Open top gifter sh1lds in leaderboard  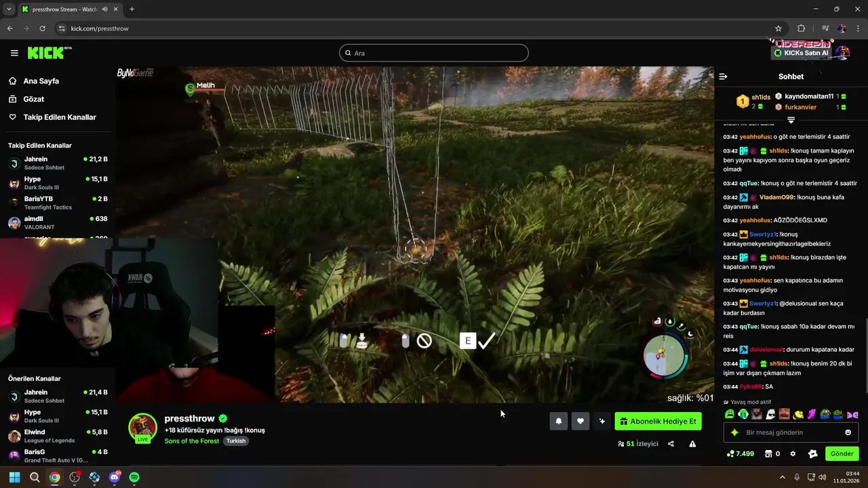click(761, 98)
